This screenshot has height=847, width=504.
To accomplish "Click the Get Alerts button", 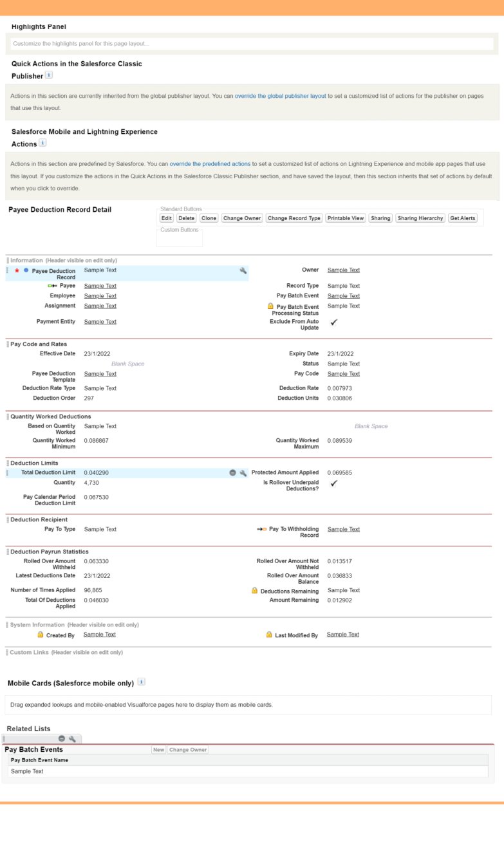I will click(x=463, y=218).
